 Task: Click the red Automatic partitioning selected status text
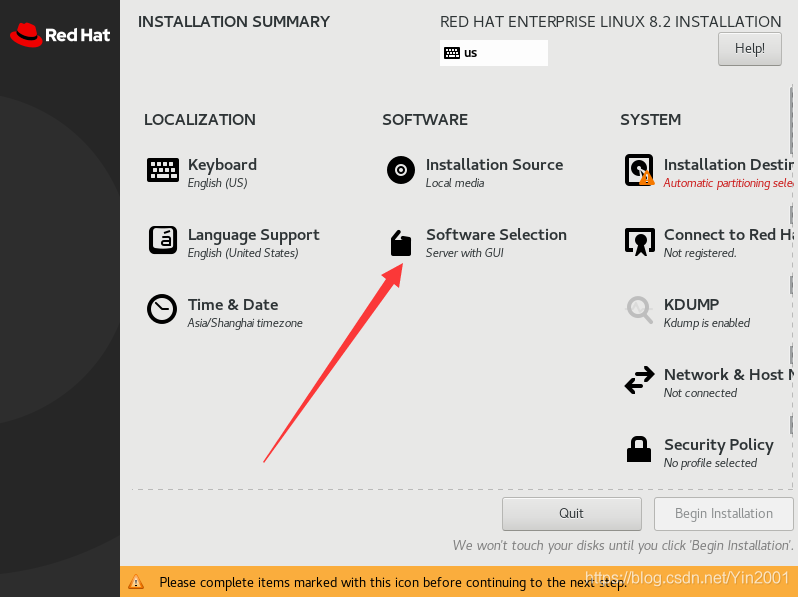click(728, 183)
